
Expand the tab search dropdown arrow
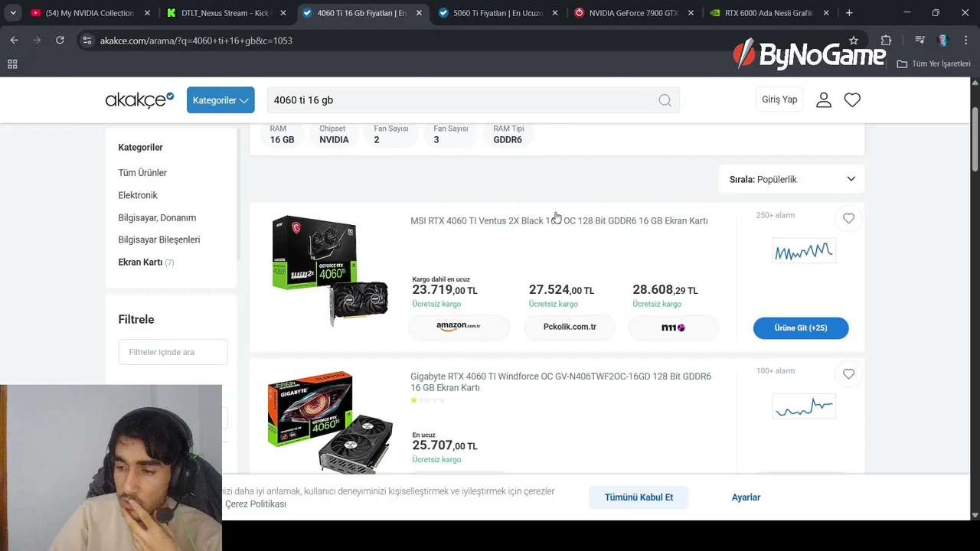(13, 13)
